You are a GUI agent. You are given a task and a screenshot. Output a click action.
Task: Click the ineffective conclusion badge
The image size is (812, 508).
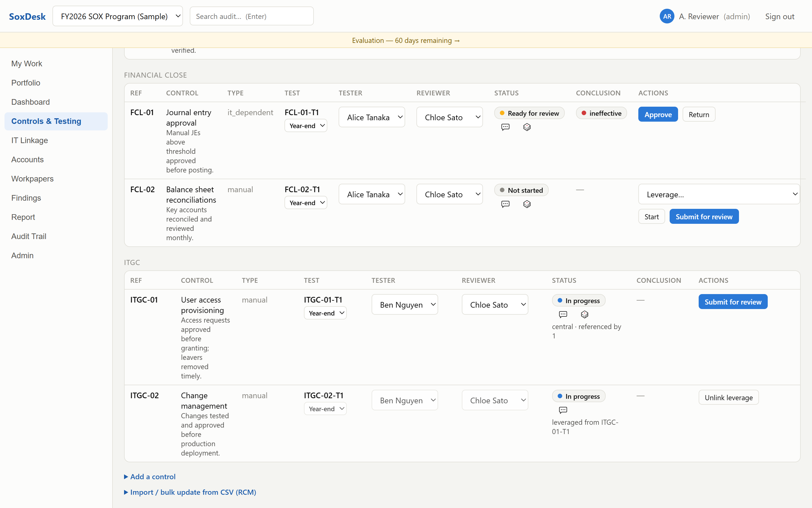[601, 113]
